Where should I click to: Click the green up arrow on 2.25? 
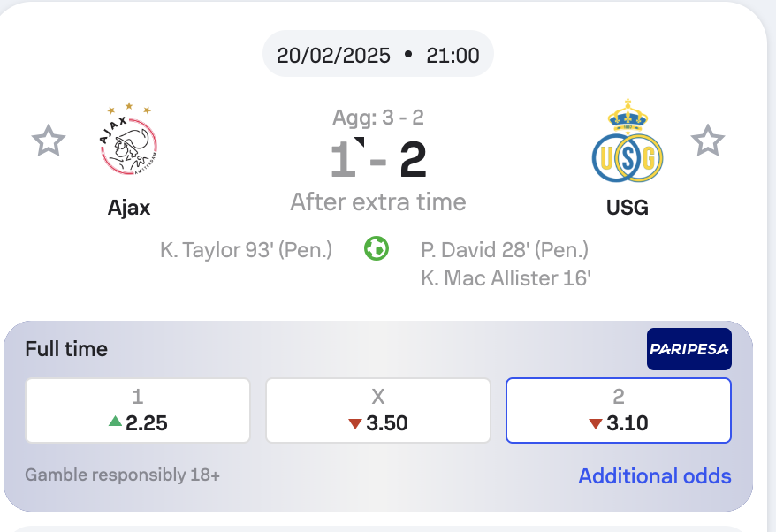click(x=115, y=422)
